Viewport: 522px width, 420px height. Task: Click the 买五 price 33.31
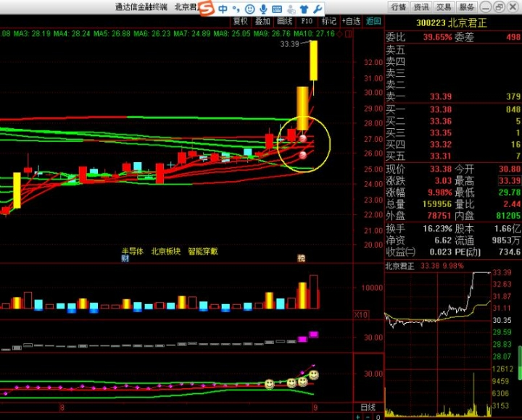coord(441,156)
